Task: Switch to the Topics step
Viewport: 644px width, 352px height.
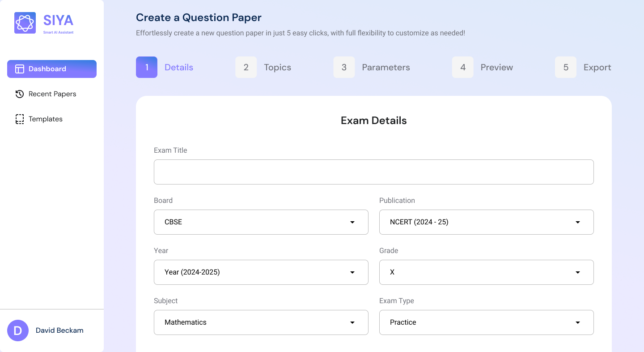Action: 277,67
